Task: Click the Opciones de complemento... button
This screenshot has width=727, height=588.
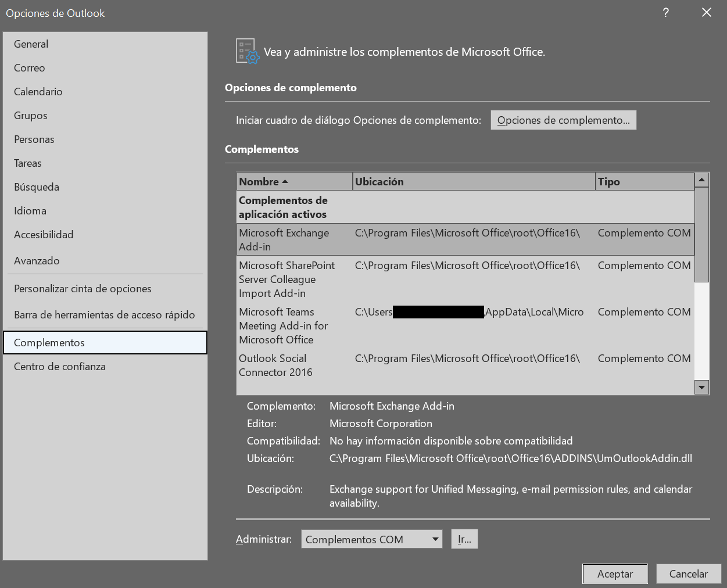Action: point(564,120)
